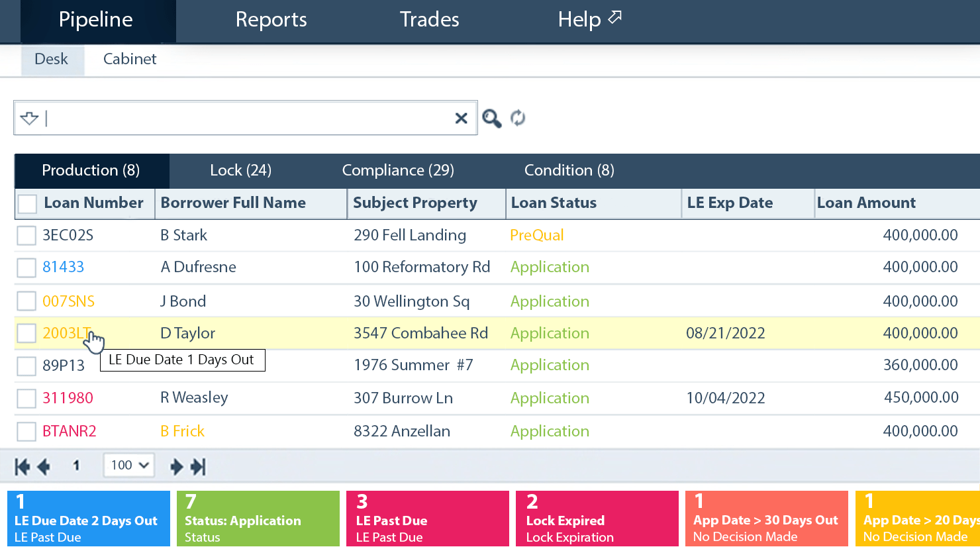Click the refresh pipeline icon

coord(518,118)
